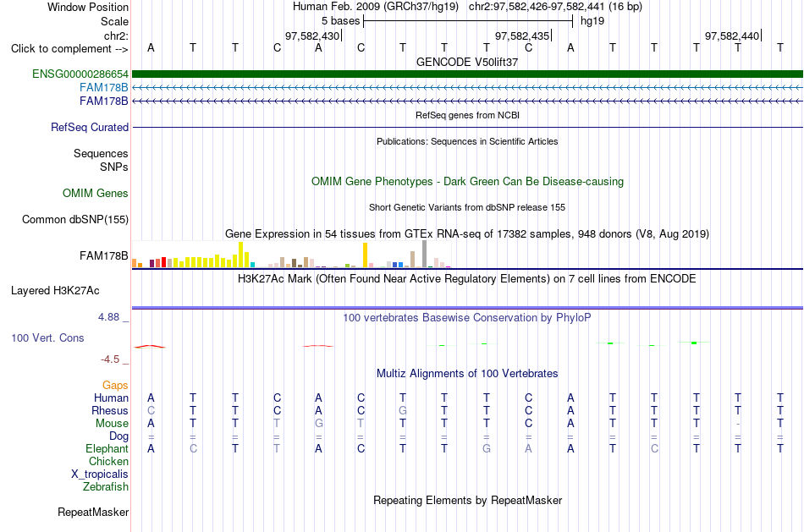Open the H3K27Ac Mark track title
Image resolution: width=804 pixels, height=532 pixels.
(x=467, y=279)
